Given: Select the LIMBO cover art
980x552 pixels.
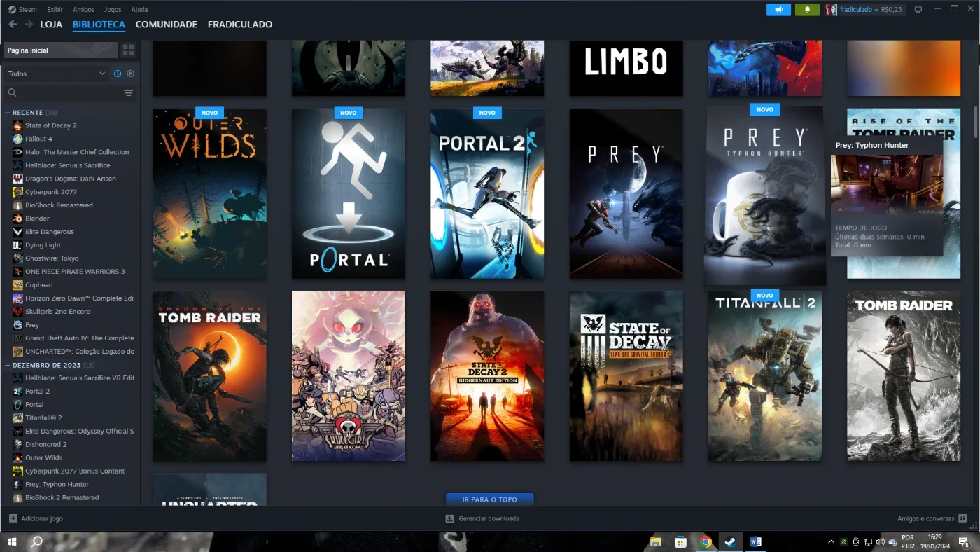Looking at the screenshot, I should tap(626, 68).
